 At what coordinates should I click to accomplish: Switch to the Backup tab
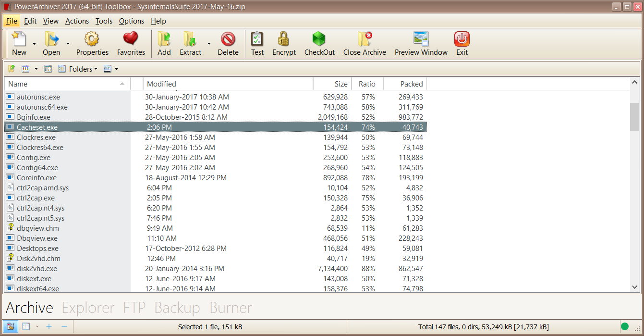point(177,307)
